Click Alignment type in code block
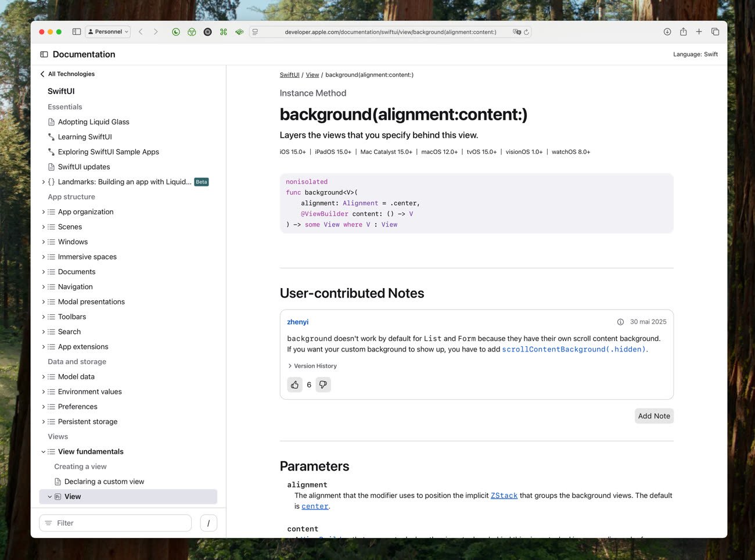 360,203
